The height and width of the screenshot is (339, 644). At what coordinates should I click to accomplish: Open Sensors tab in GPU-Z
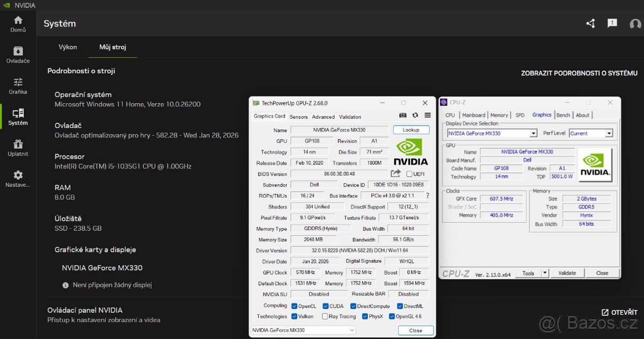(x=298, y=117)
